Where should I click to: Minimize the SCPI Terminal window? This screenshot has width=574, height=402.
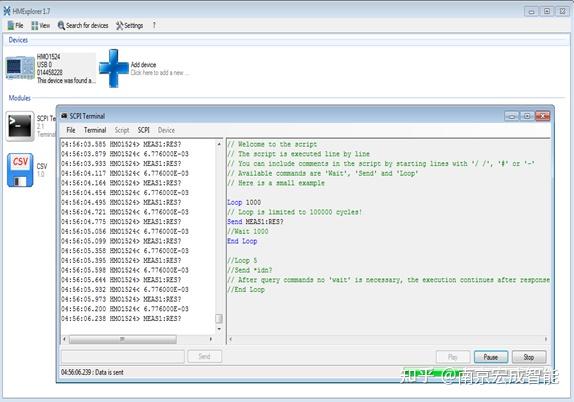(x=511, y=116)
